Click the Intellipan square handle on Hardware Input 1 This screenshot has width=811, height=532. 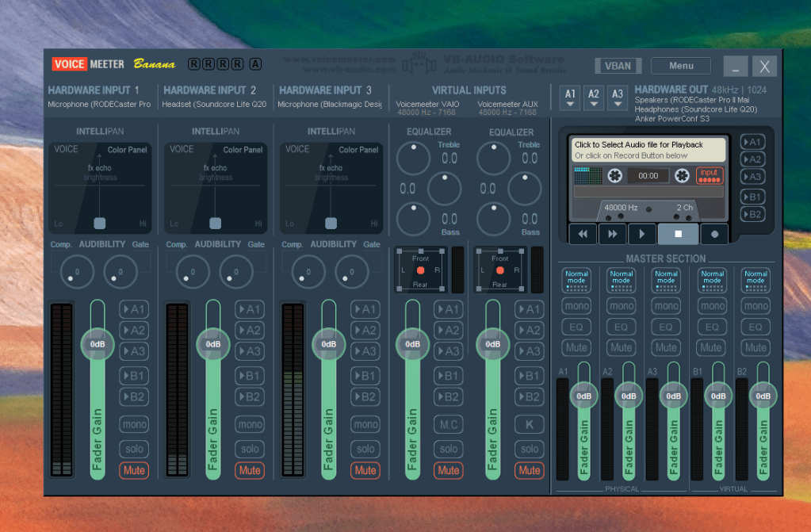pyautogui.click(x=100, y=223)
